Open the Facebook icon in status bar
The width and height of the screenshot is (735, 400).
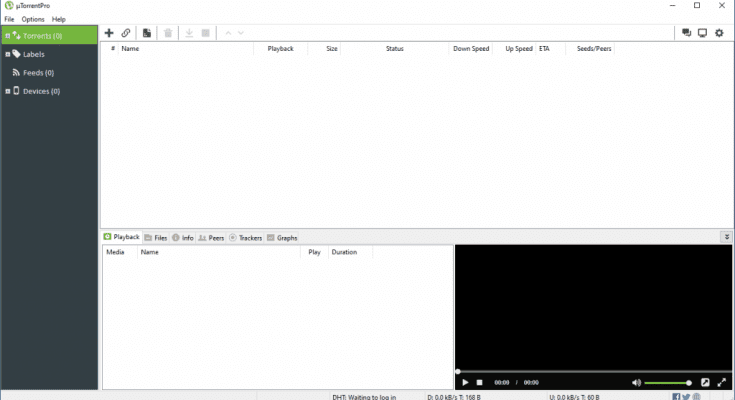677,396
